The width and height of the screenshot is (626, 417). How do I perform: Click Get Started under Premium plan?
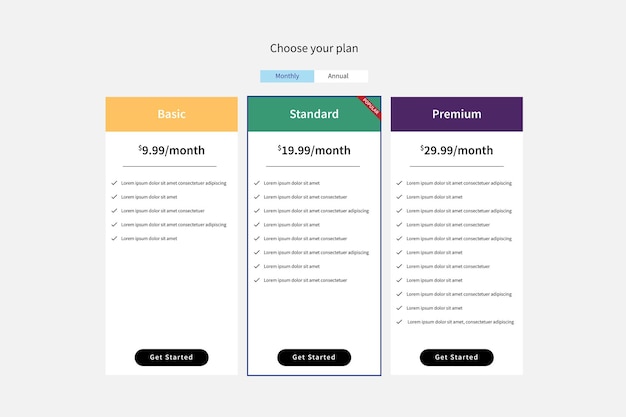(x=456, y=357)
